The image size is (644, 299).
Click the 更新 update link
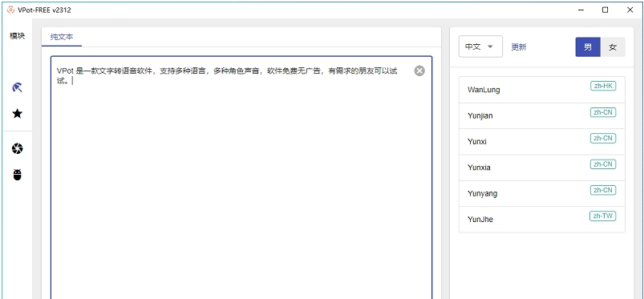(x=519, y=46)
